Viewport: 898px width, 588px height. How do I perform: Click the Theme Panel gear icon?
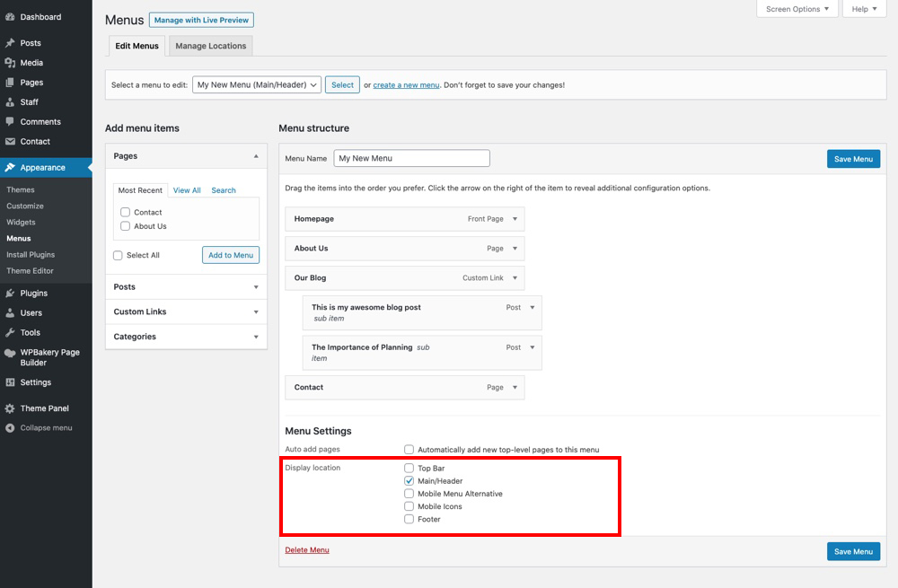(10, 408)
